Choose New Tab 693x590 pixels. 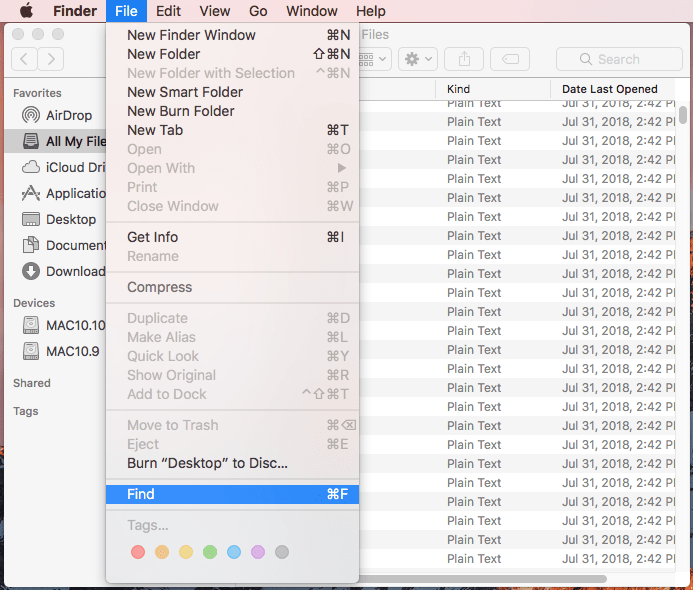coord(232,130)
